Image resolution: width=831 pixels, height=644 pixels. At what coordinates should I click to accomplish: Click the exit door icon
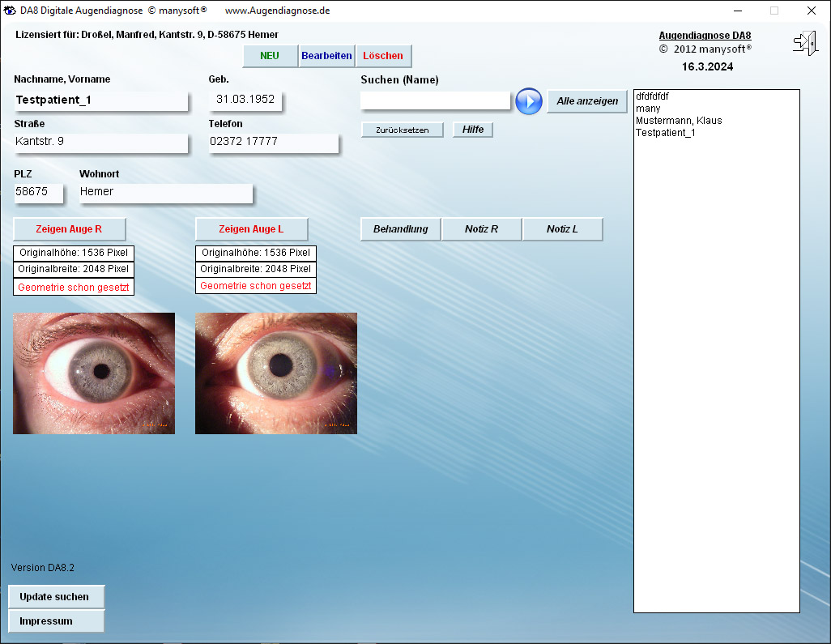[804, 43]
